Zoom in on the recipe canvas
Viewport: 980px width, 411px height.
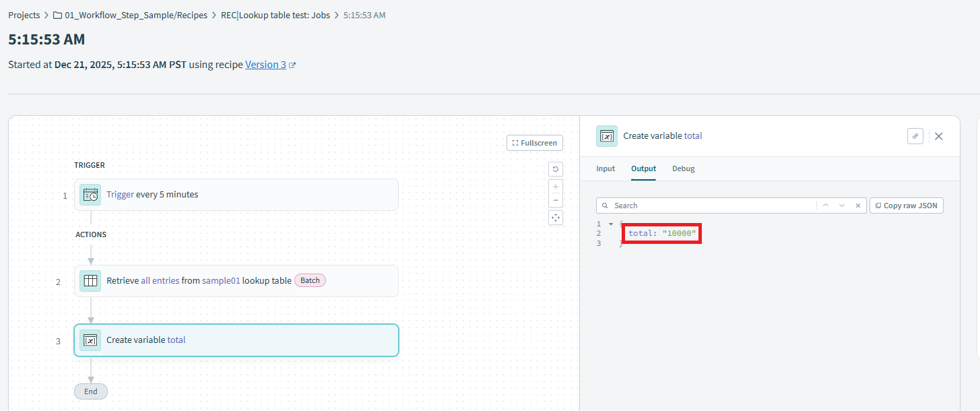tap(556, 186)
